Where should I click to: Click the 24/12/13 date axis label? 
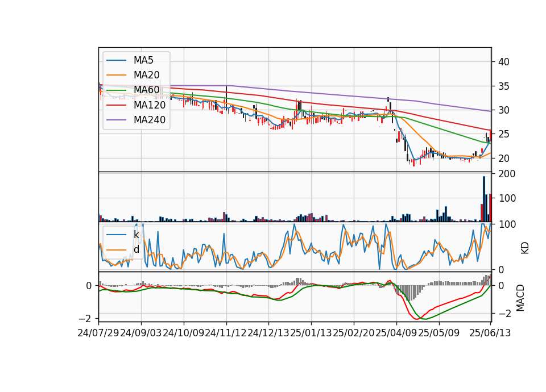pyautogui.click(x=268, y=333)
